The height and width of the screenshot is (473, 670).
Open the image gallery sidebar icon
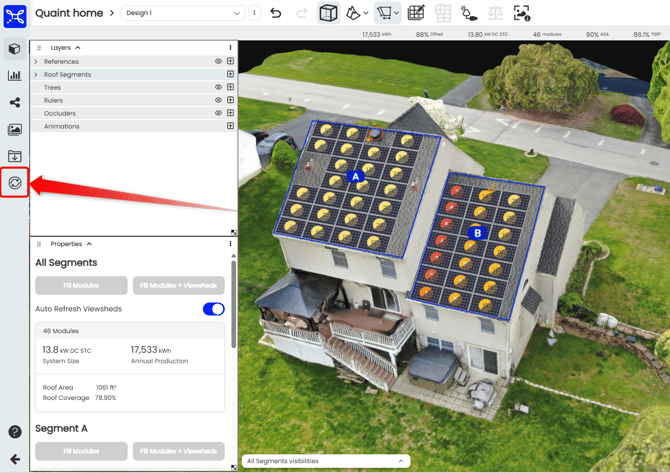(15, 130)
